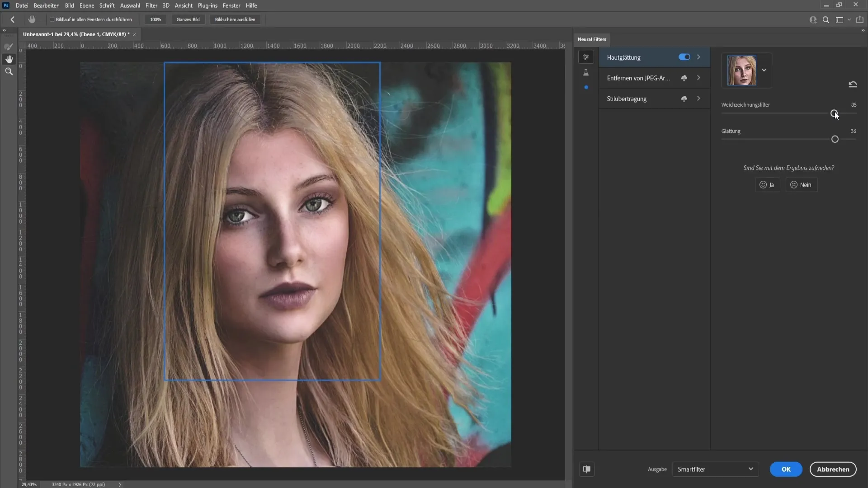Open the featured filters list icon

[x=586, y=57]
